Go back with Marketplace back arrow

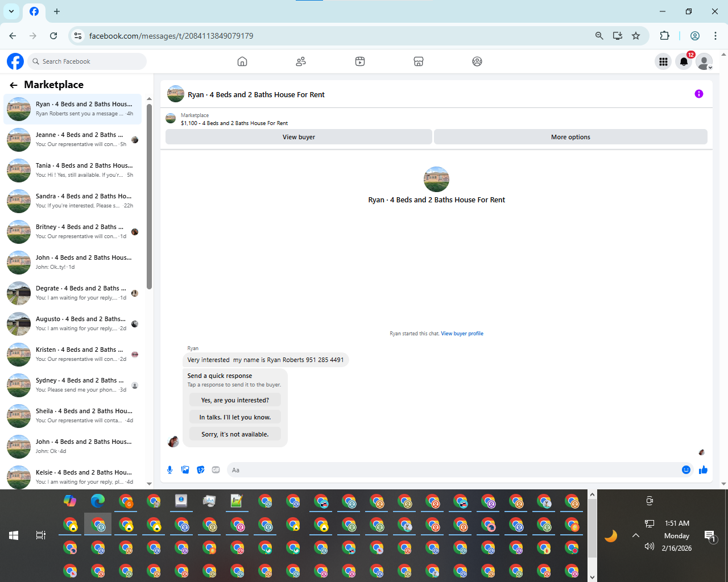point(14,85)
